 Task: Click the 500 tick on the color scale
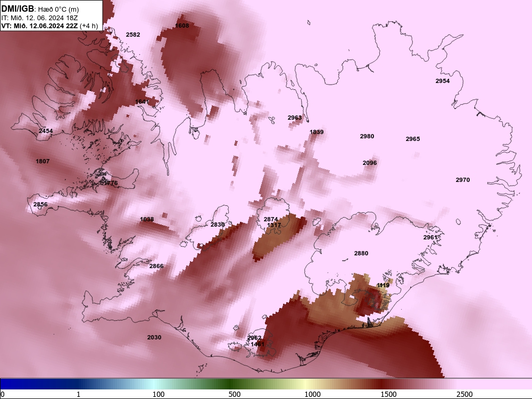click(235, 394)
